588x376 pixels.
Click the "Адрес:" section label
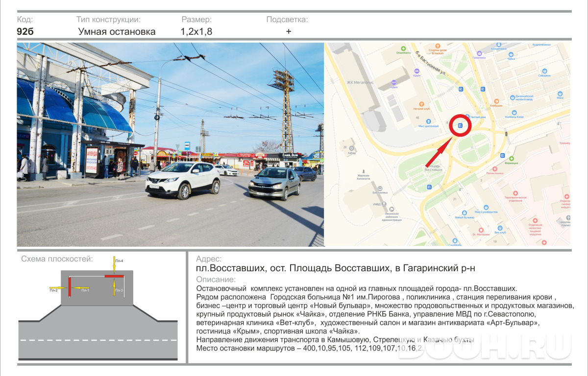[x=209, y=259]
